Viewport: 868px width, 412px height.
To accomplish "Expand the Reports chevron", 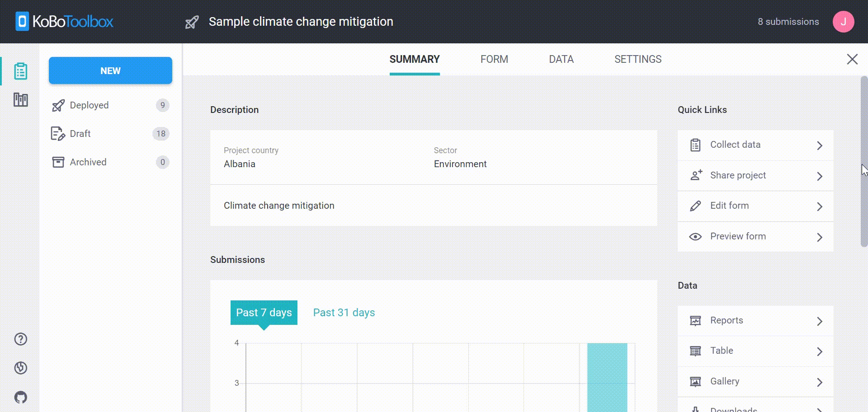I will point(820,321).
